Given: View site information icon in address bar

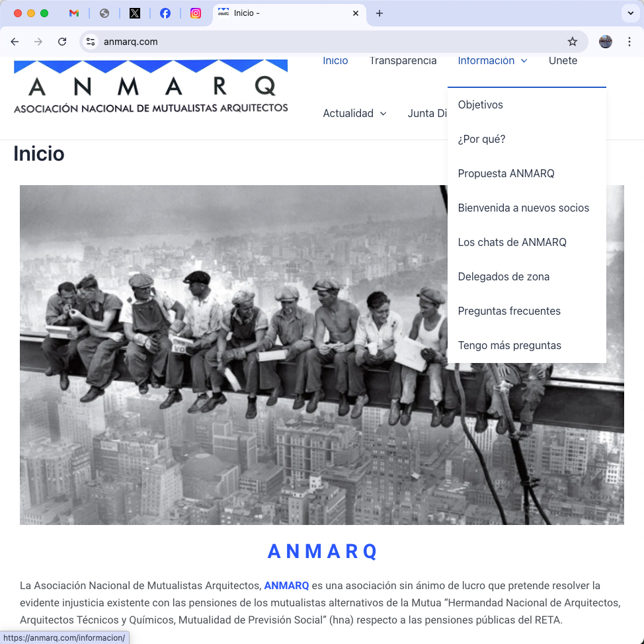Looking at the screenshot, I should 91,42.
